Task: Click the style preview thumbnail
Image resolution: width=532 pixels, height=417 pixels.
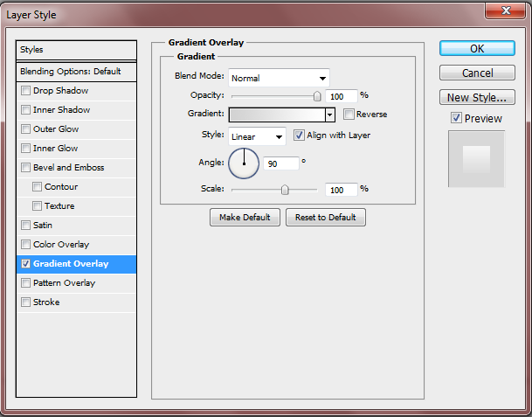Action: point(476,159)
